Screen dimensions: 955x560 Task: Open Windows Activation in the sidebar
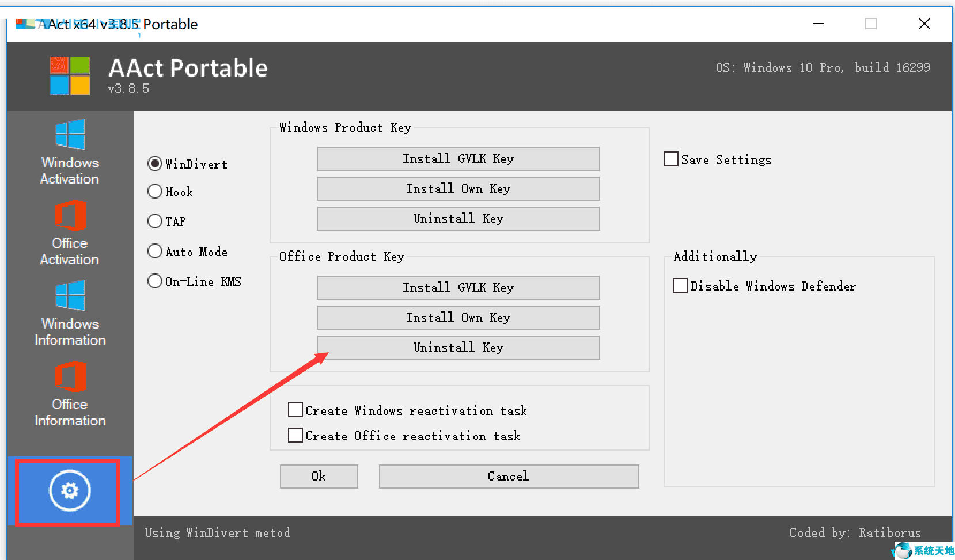70,152
